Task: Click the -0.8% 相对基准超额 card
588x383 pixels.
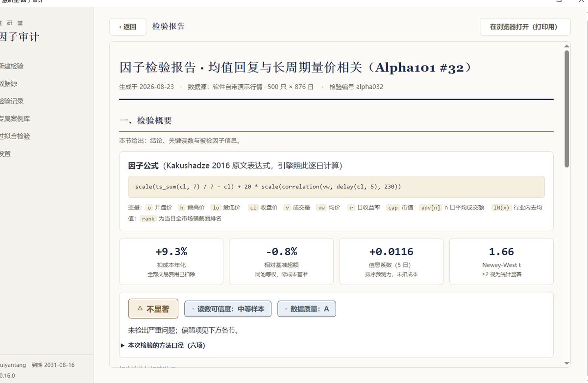Action: tap(281, 262)
